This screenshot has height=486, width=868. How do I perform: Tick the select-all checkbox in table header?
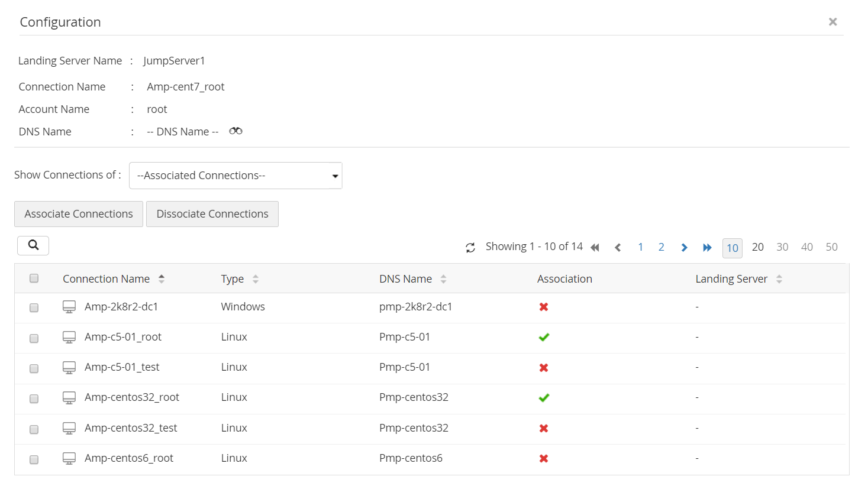point(34,278)
